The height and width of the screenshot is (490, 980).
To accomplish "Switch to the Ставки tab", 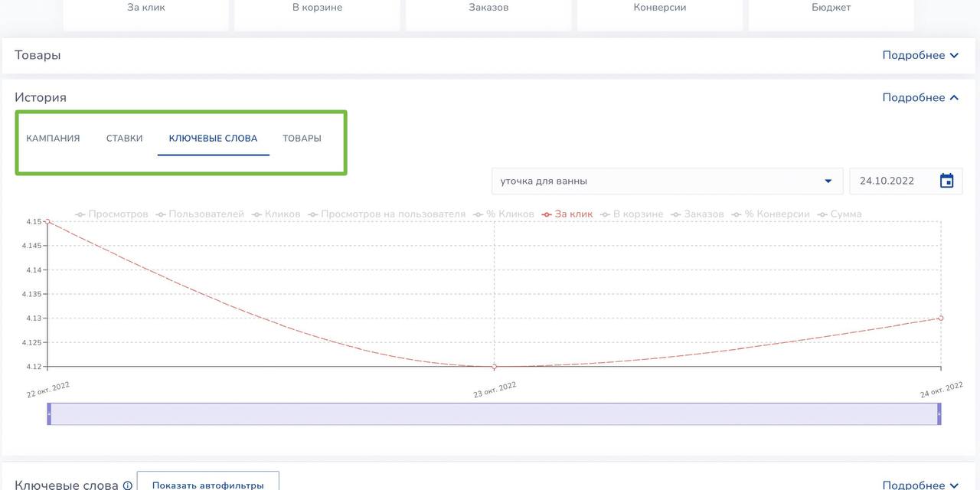I will click(x=124, y=139).
